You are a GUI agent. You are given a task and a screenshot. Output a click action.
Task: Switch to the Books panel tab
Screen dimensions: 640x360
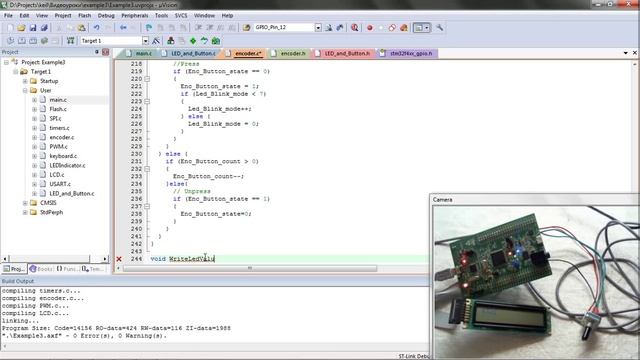click(x=41, y=269)
